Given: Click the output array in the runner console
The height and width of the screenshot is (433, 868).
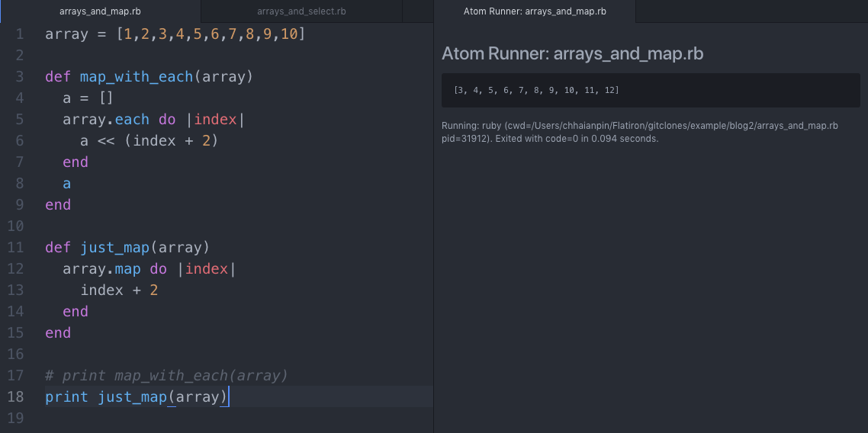Looking at the screenshot, I should click(x=536, y=90).
